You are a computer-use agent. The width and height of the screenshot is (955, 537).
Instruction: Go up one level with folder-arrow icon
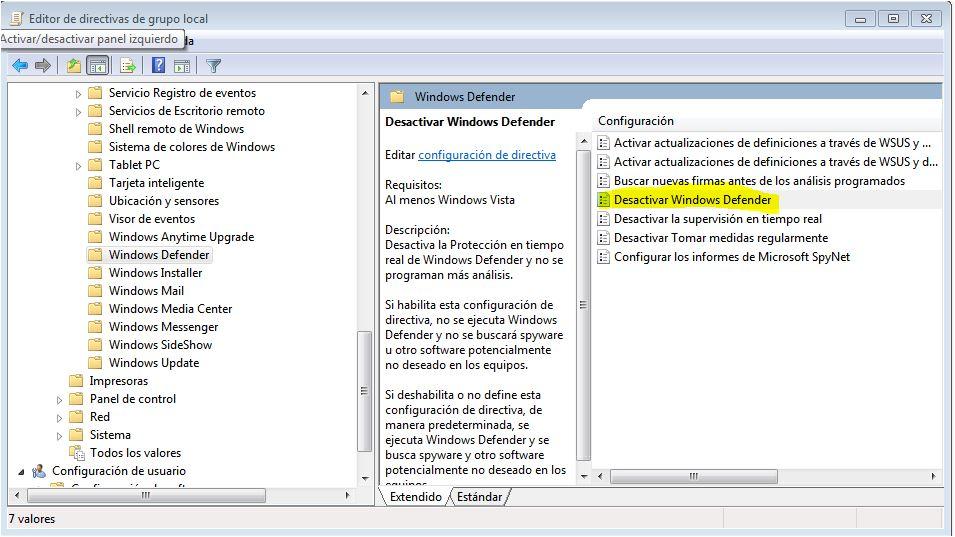pos(74,65)
